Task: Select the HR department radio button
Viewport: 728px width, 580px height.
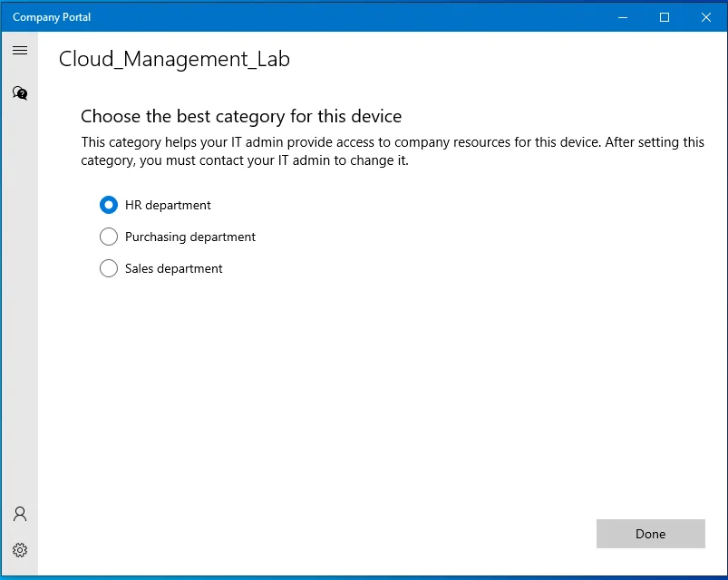Action: coord(109,205)
